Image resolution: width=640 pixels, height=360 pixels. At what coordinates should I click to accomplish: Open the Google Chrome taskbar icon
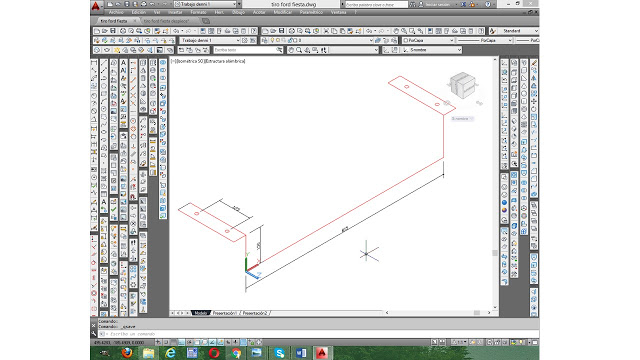point(236,353)
